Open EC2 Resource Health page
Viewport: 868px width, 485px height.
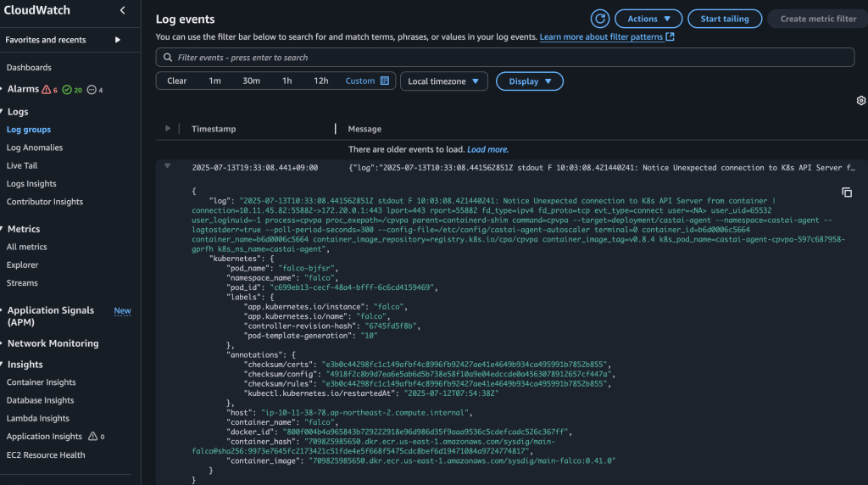pyautogui.click(x=46, y=454)
